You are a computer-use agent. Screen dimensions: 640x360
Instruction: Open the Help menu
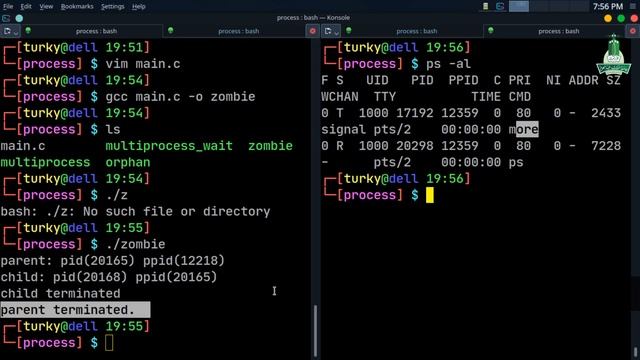(x=139, y=7)
